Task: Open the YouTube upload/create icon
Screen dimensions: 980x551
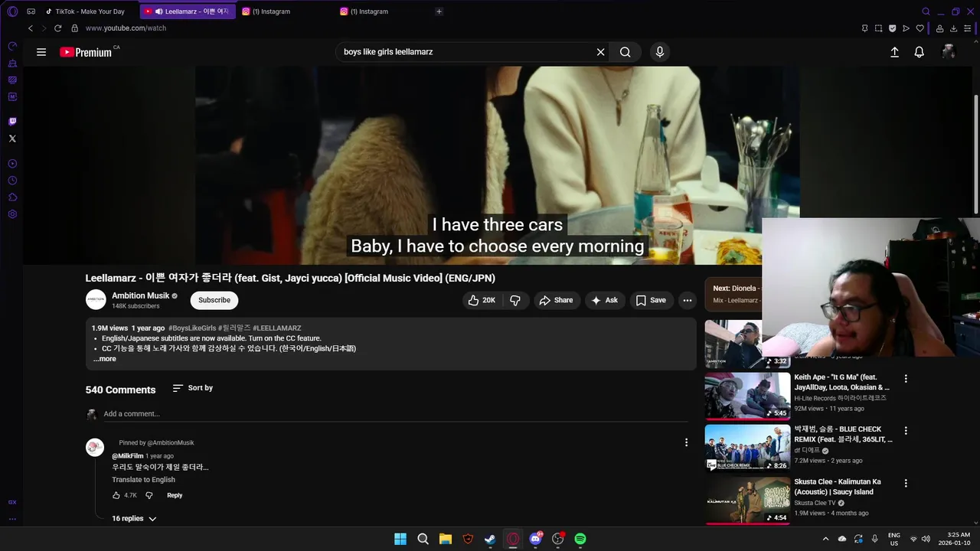Action: (x=894, y=52)
